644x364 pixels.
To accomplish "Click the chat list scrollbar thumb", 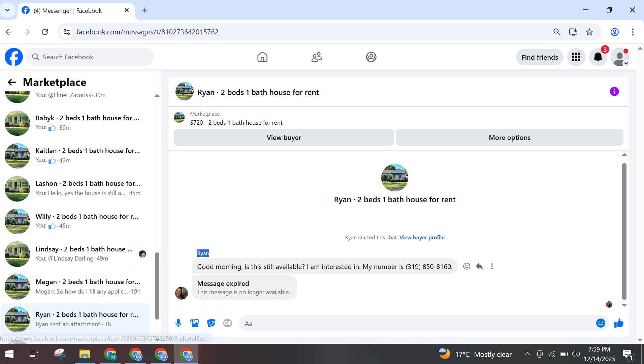I will (157, 285).
